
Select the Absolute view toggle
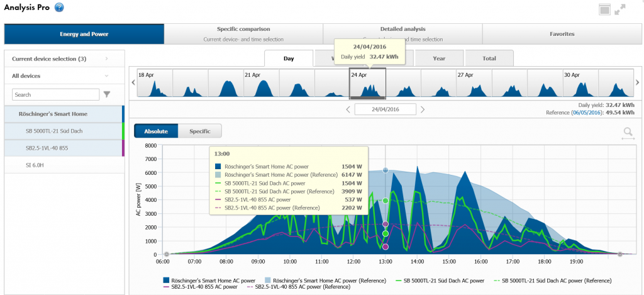point(156,131)
